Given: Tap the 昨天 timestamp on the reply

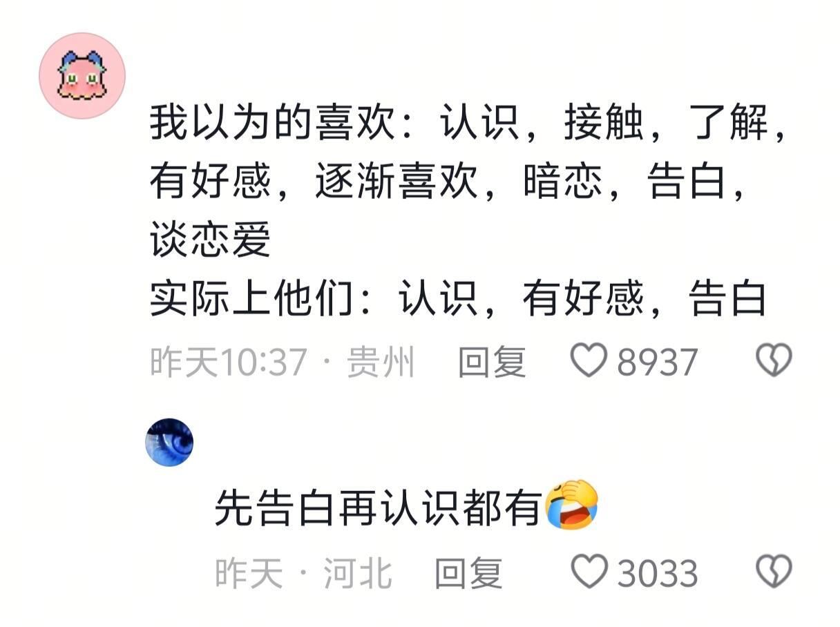Looking at the screenshot, I should (x=249, y=573).
